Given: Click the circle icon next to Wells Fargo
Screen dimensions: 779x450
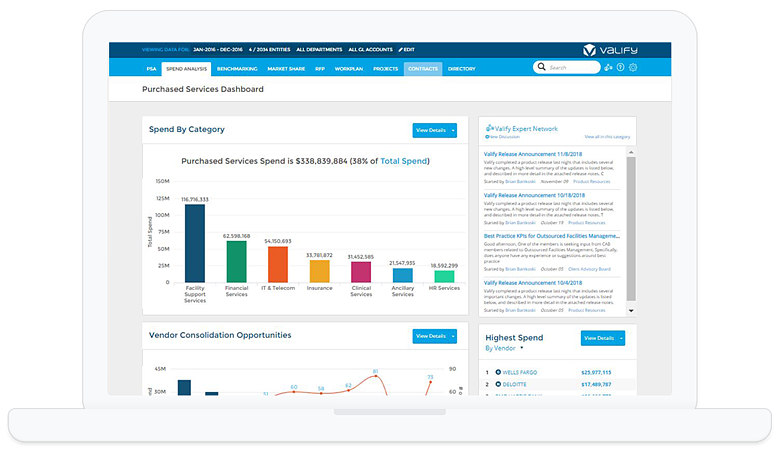Looking at the screenshot, I should [x=498, y=372].
